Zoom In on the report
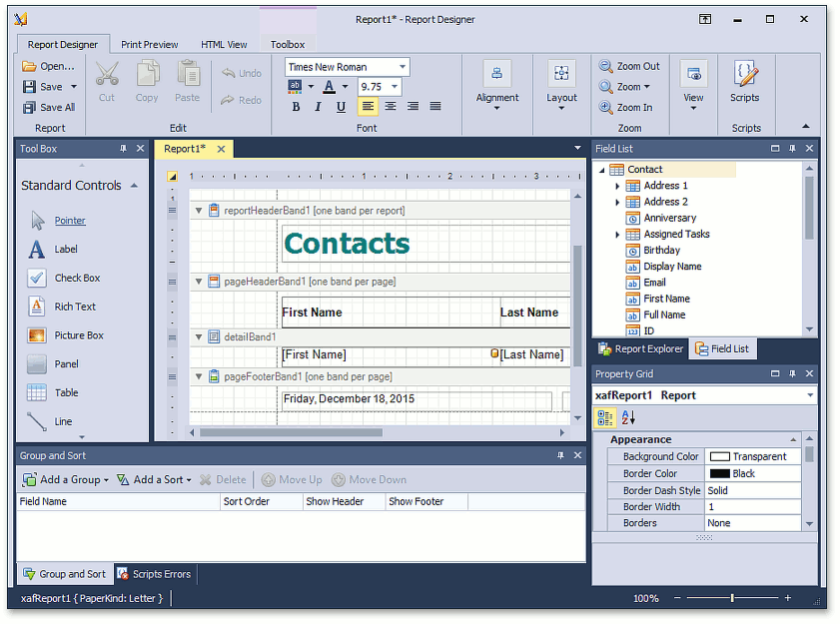 (x=625, y=108)
